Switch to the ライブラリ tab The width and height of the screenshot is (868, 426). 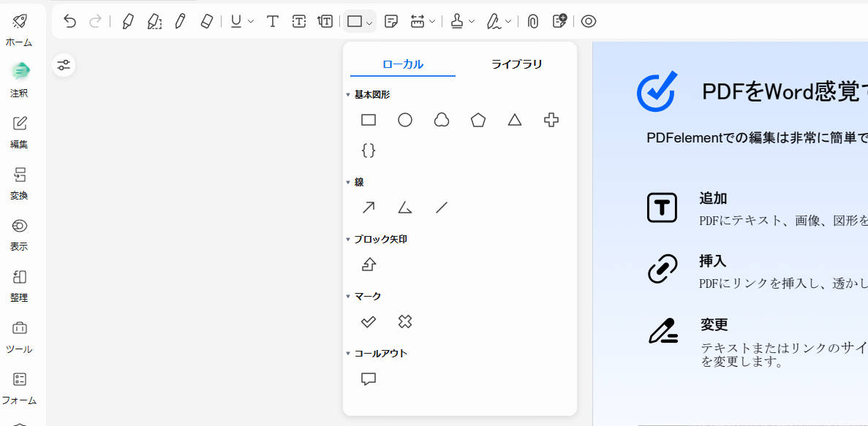516,64
